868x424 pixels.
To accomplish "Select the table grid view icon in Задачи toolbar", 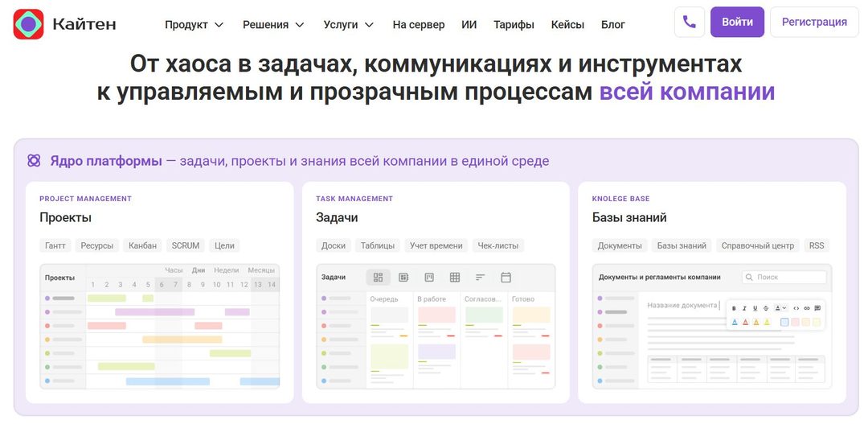I will [454, 277].
